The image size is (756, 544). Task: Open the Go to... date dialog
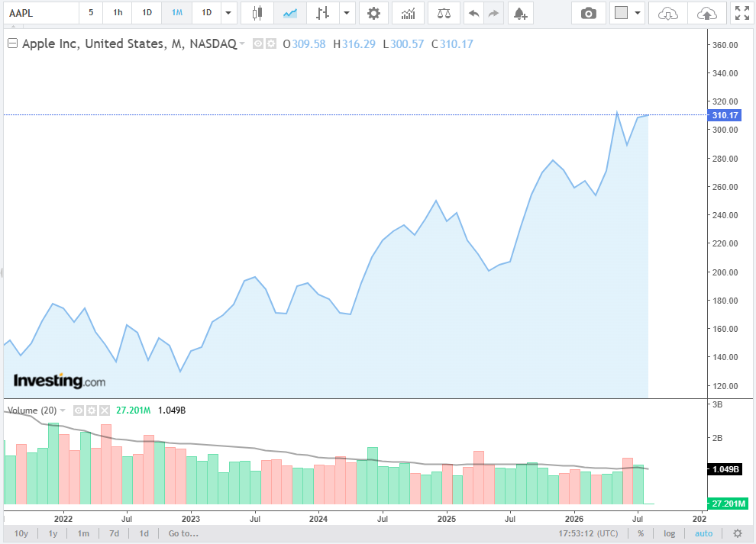(183, 533)
